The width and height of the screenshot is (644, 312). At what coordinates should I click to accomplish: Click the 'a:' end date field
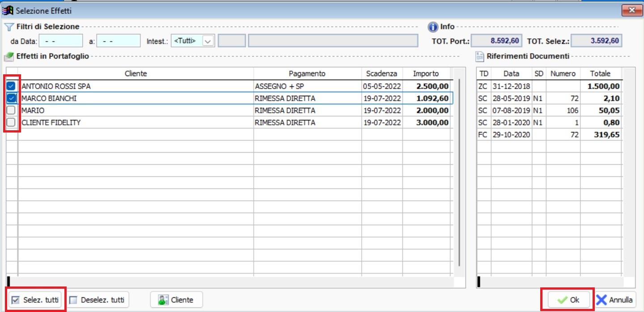(119, 41)
